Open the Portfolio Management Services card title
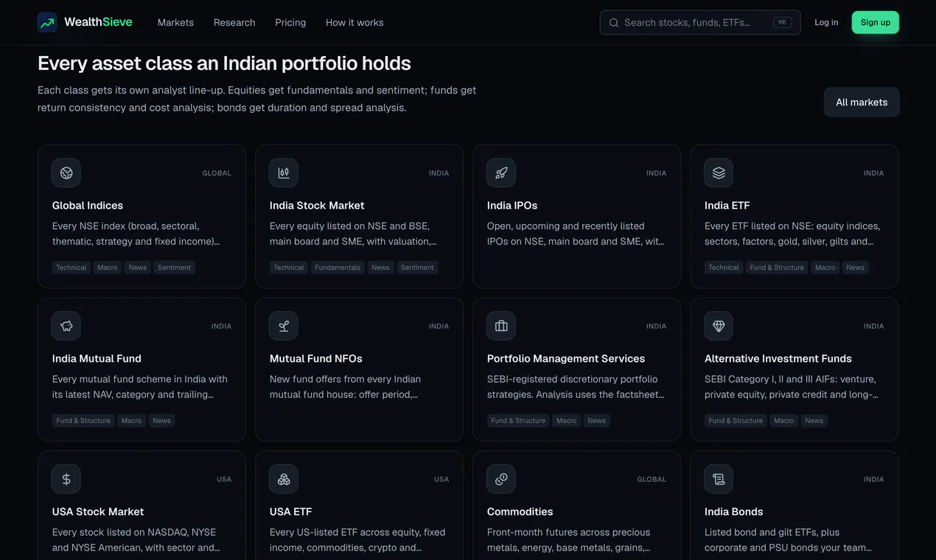936x560 pixels. click(x=566, y=359)
